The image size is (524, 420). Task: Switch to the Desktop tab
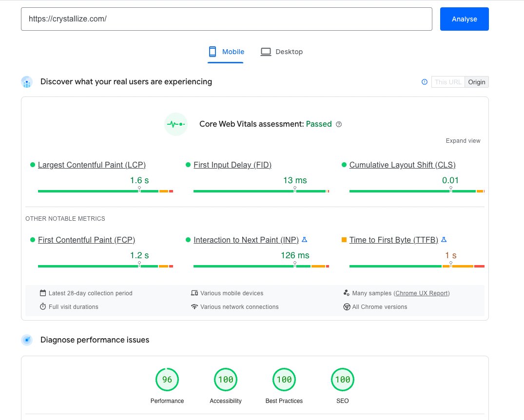coord(282,52)
